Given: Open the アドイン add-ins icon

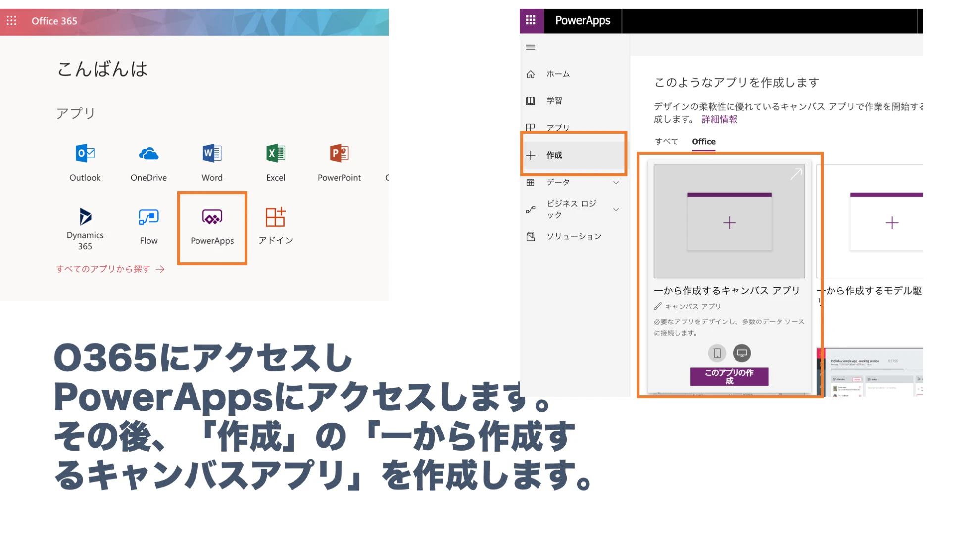Looking at the screenshot, I should coord(276,217).
